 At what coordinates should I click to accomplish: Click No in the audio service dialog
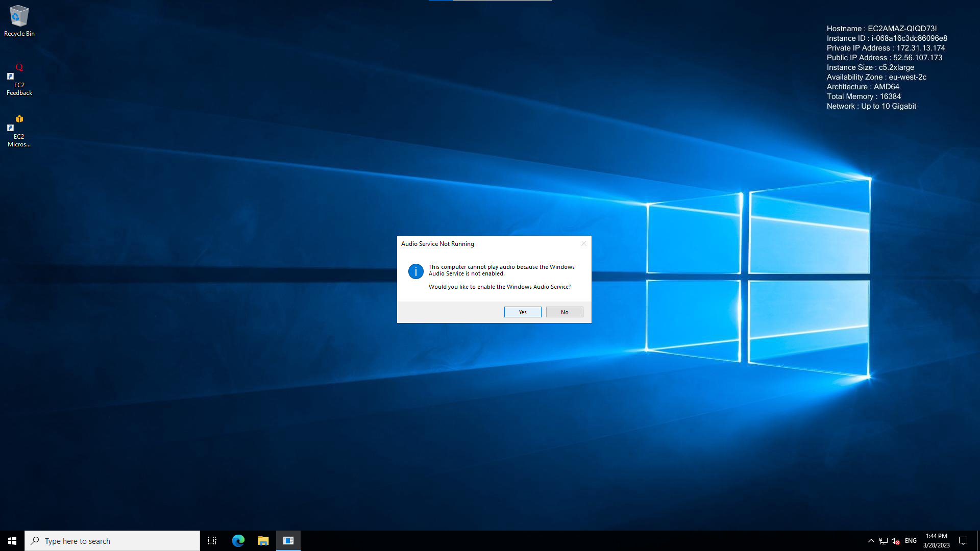(x=565, y=312)
